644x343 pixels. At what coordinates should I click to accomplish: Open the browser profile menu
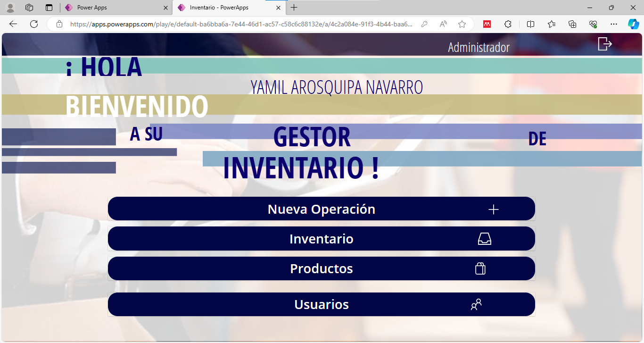[10, 8]
